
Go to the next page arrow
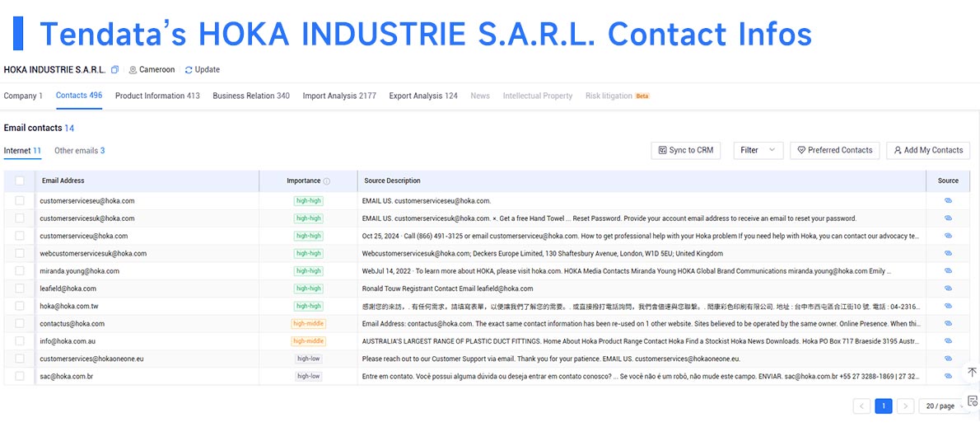906,406
